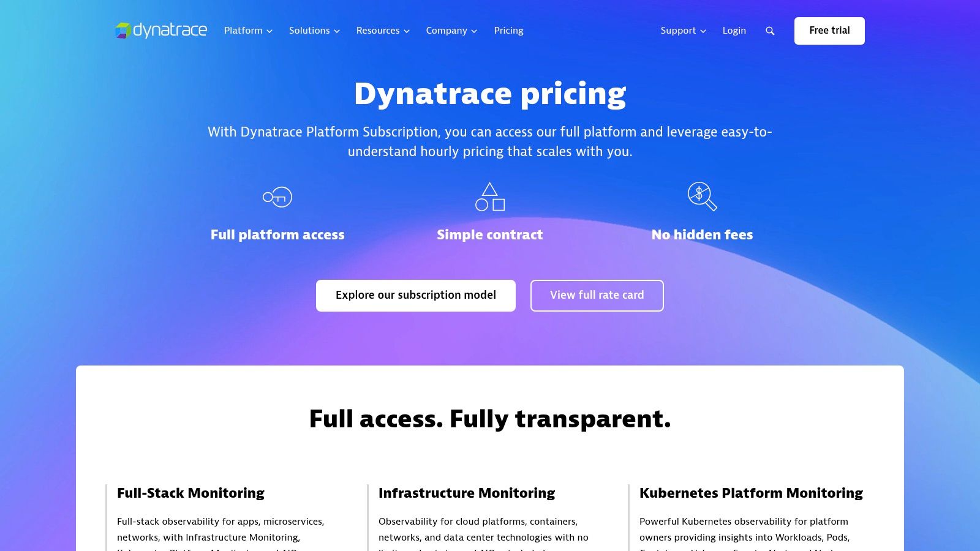Expand the Company menu
Screen dimensions: 980x551
451,31
